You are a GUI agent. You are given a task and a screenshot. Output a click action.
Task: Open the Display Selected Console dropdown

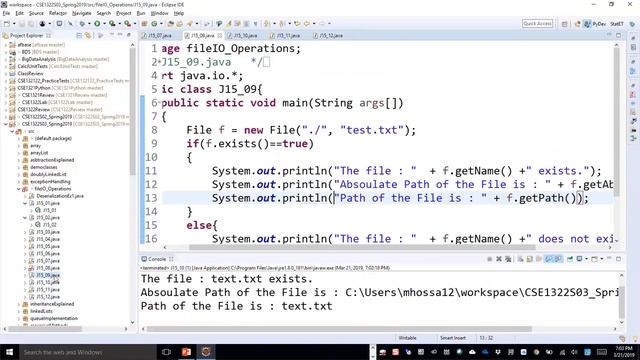(587, 259)
